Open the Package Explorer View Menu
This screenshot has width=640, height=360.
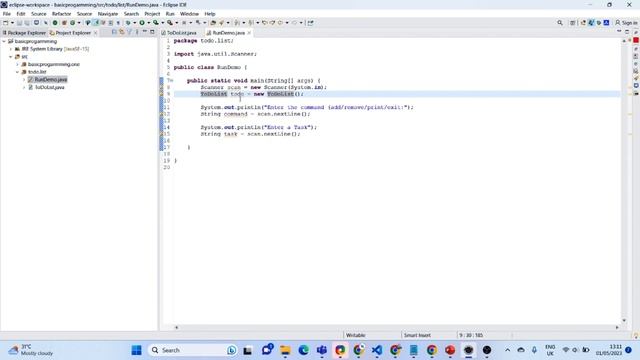(137, 32)
